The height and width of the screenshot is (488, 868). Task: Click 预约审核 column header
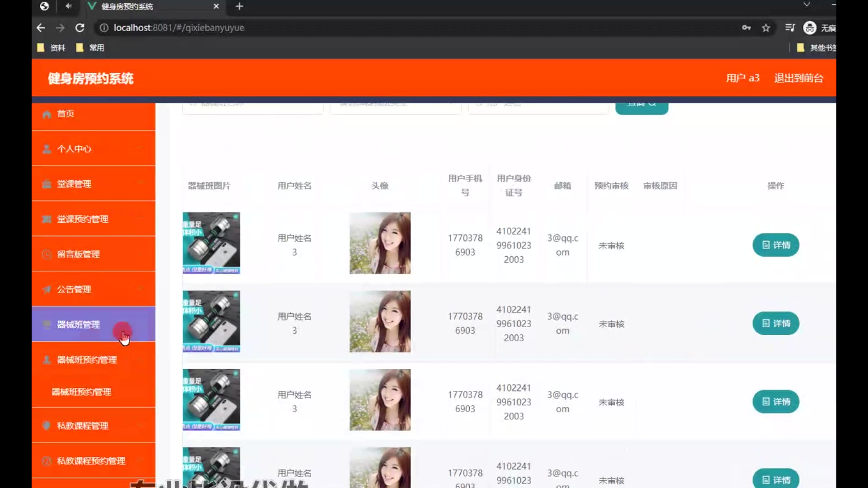click(611, 186)
